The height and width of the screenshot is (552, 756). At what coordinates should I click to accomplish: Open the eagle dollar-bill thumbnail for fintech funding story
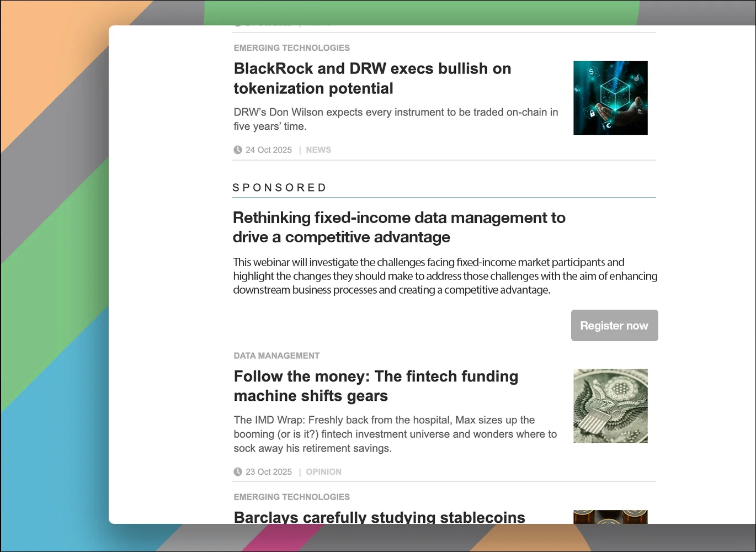tap(610, 406)
